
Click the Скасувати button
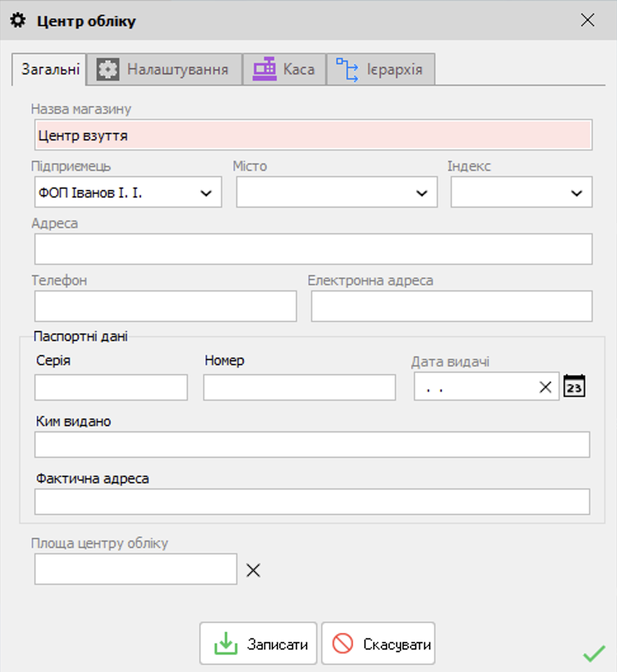click(378, 643)
